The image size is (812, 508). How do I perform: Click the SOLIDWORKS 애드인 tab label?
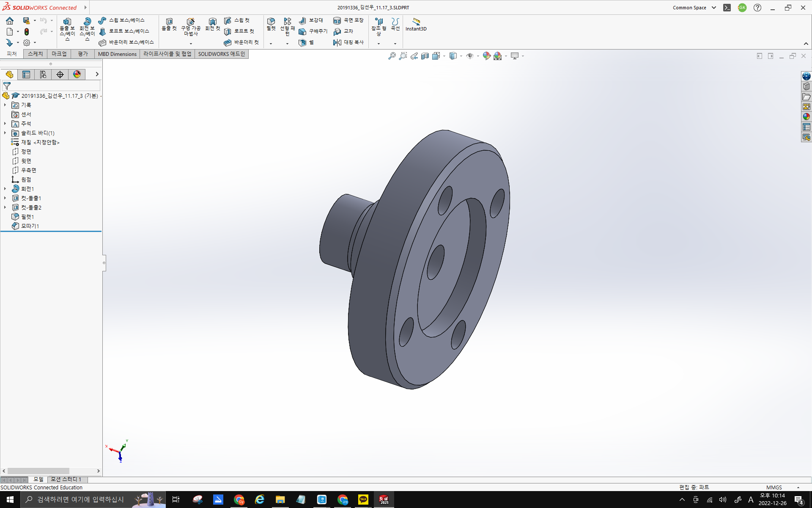point(221,54)
